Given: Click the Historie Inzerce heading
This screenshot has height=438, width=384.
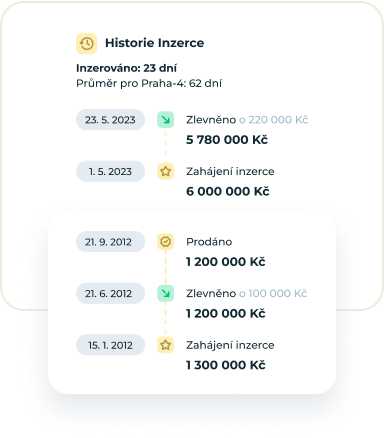Looking at the screenshot, I should coord(155,43).
